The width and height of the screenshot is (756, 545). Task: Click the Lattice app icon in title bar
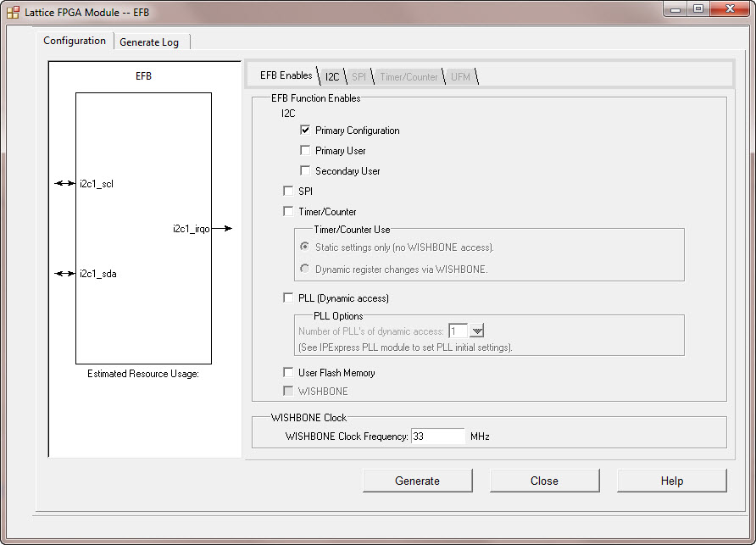pyautogui.click(x=13, y=13)
